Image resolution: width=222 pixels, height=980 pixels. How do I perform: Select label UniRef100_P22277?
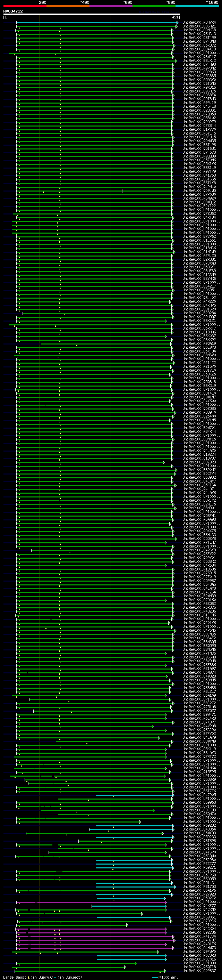coord(199,864)
